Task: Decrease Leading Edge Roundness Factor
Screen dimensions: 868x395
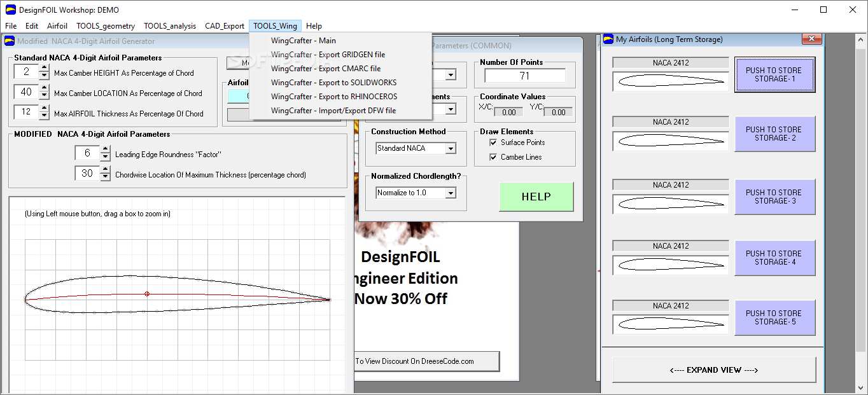Action: point(105,156)
